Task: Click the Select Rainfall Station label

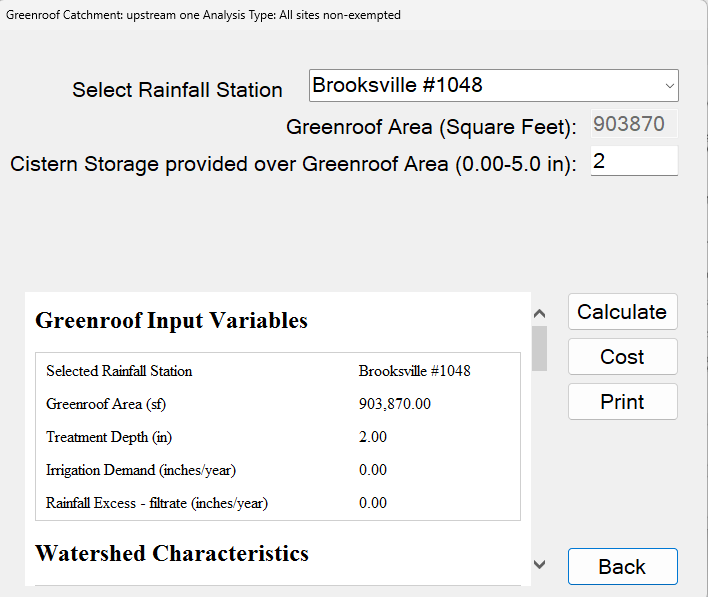Action: pos(177,90)
